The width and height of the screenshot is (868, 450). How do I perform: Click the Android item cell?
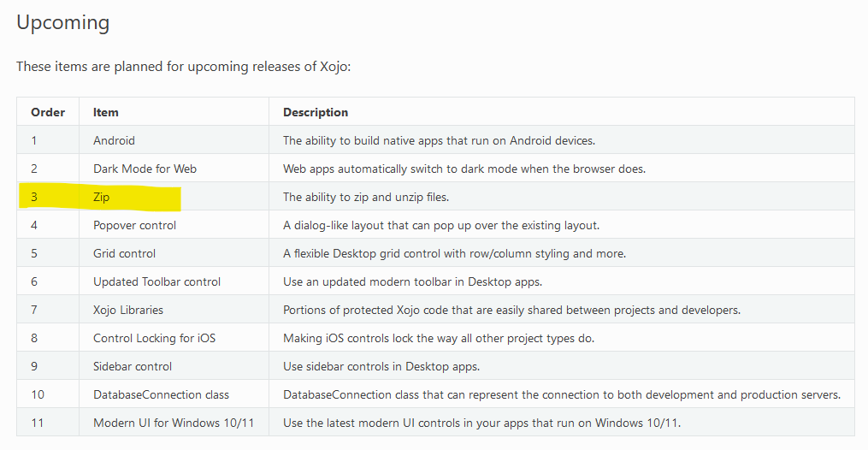point(114,140)
